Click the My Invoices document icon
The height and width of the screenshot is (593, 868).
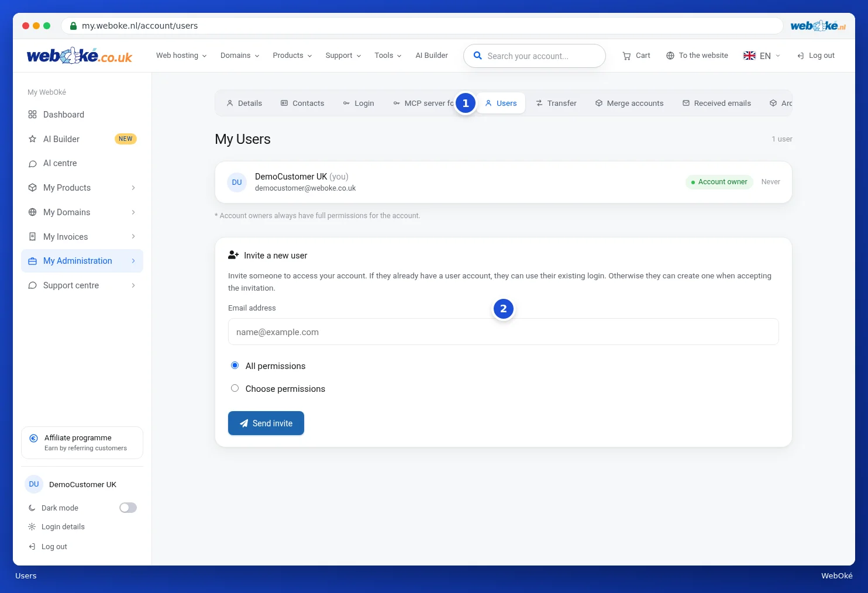point(33,237)
